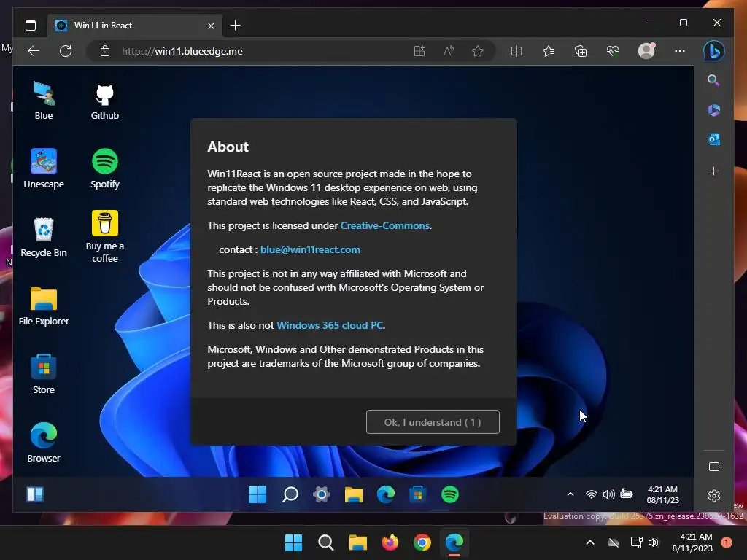Open the Spotify desktop icon
The image size is (747, 560).
(105, 168)
